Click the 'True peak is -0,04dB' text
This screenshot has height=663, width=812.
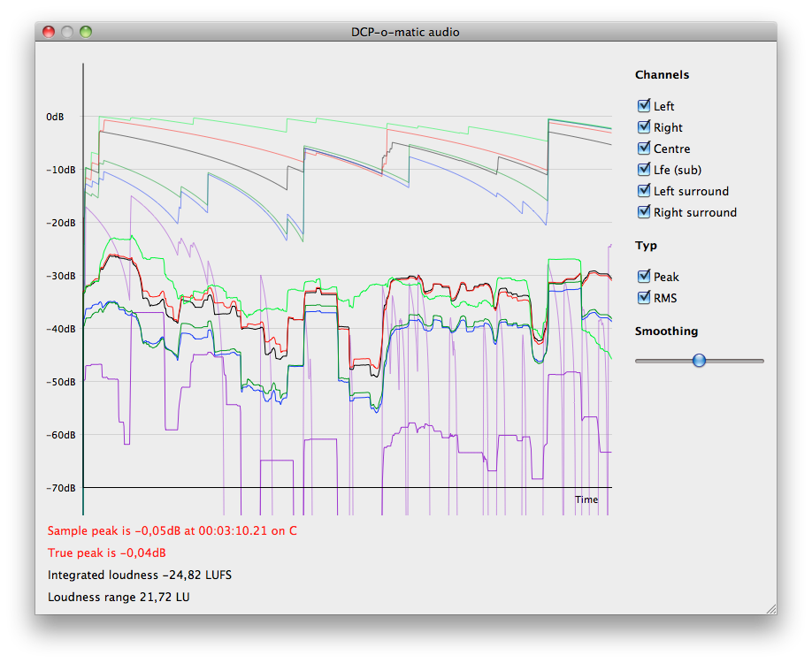click(x=107, y=552)
